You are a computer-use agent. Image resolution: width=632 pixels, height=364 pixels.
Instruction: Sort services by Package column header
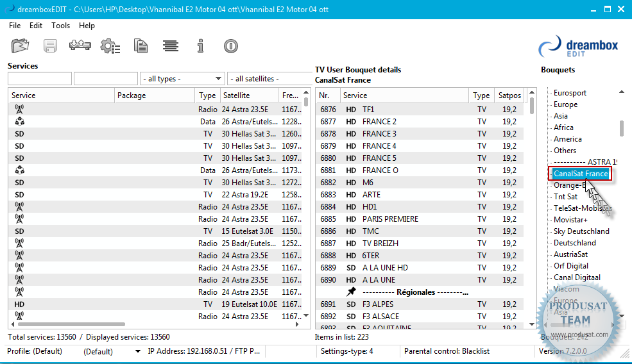(155, 95)
